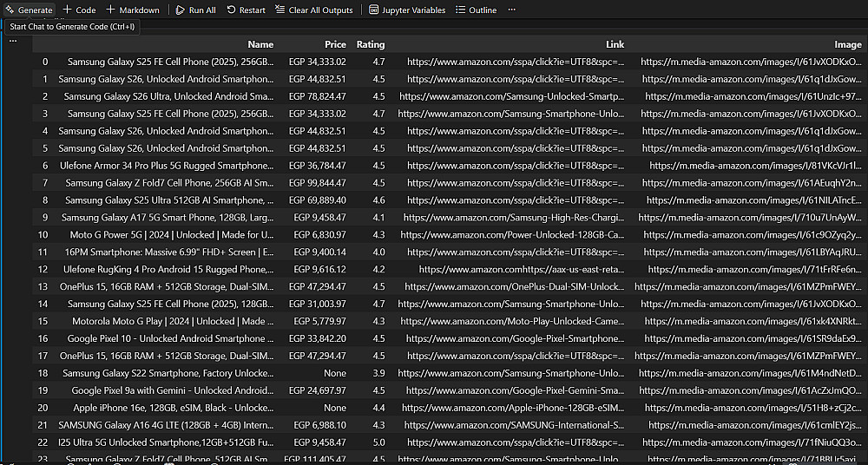Click price EGP 24,697.97
The height and width of the screenshot is (465, 868).
(317, 390)
